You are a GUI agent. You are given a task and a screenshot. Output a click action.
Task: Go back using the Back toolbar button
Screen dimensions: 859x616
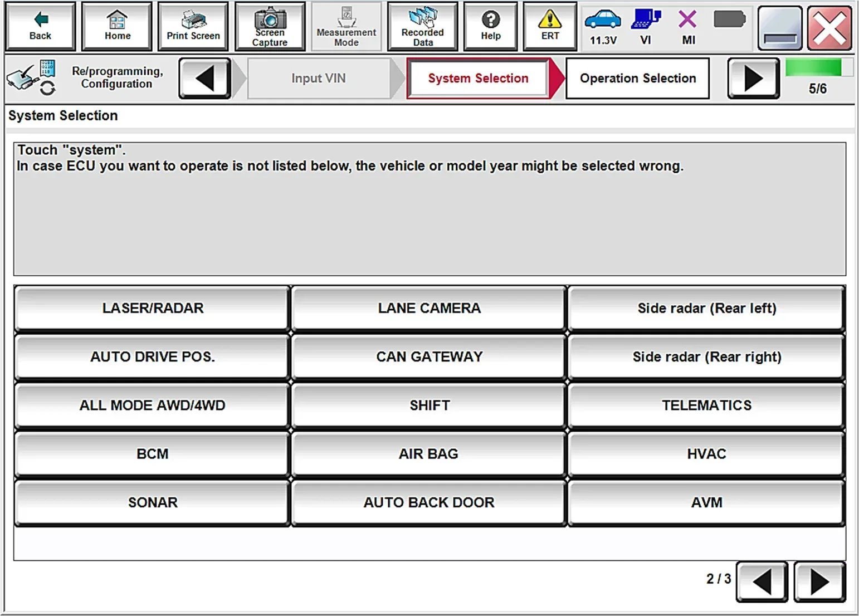coord(40,26)
